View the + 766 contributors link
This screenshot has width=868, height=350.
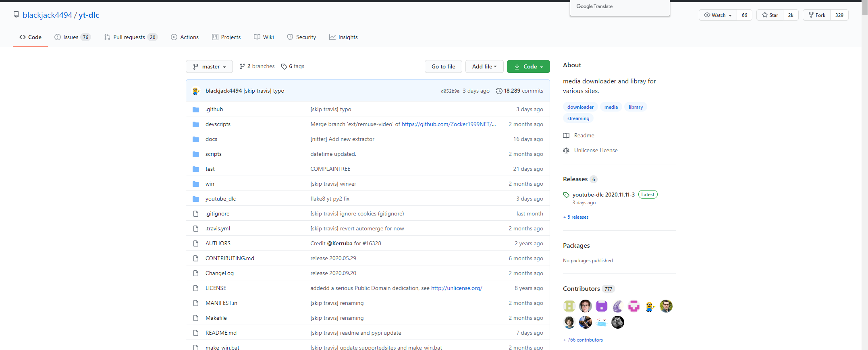pyautogui.click(x=583, y=340)
